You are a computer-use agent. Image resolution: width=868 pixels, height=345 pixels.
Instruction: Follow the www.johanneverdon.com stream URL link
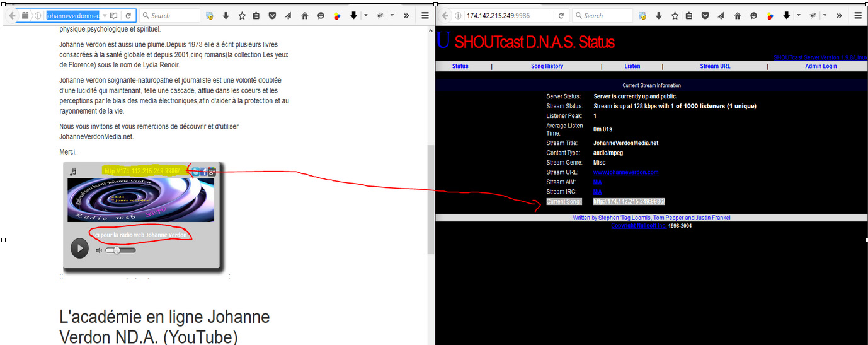click(x=626, y=172)
